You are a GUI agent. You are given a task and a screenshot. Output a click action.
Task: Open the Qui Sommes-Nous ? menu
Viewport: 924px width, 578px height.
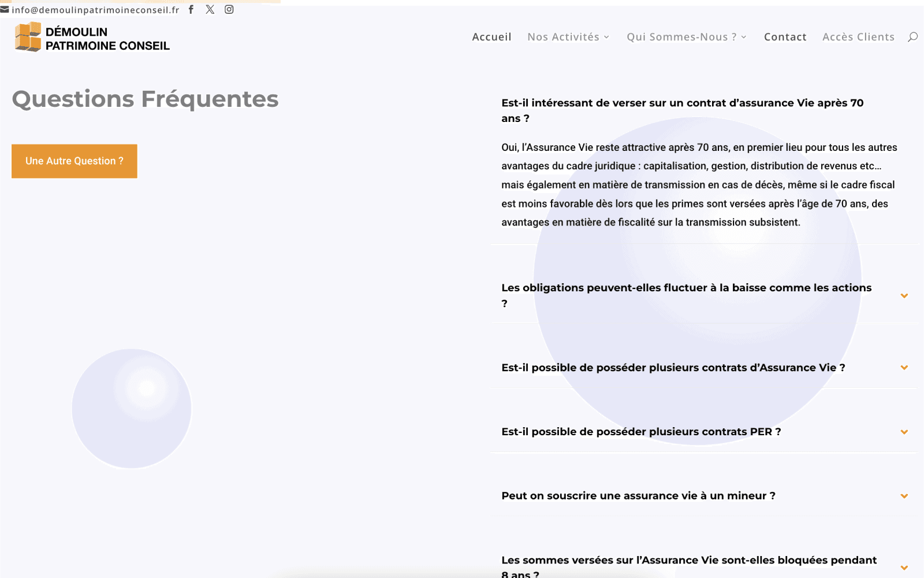[681, 37]
